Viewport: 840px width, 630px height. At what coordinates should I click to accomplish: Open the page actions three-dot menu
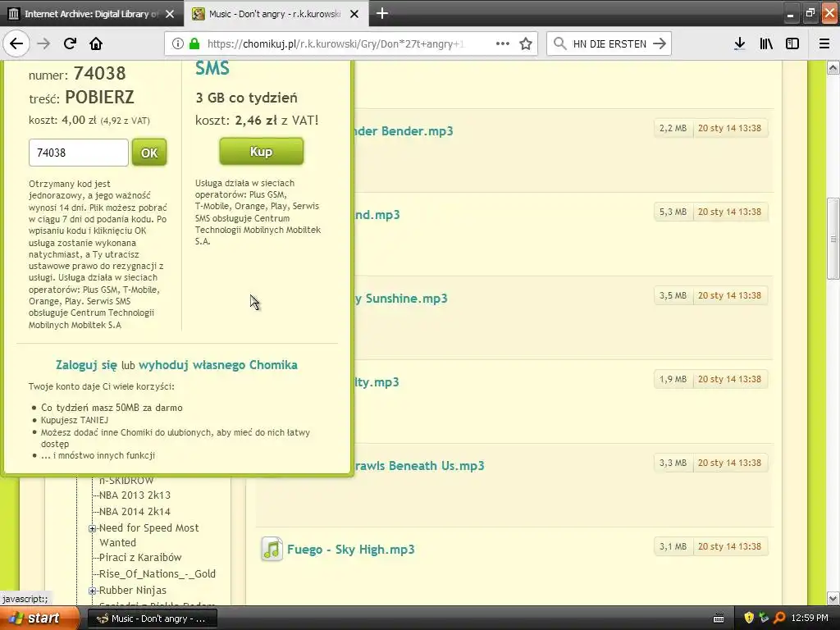click(x=503, y=43)
